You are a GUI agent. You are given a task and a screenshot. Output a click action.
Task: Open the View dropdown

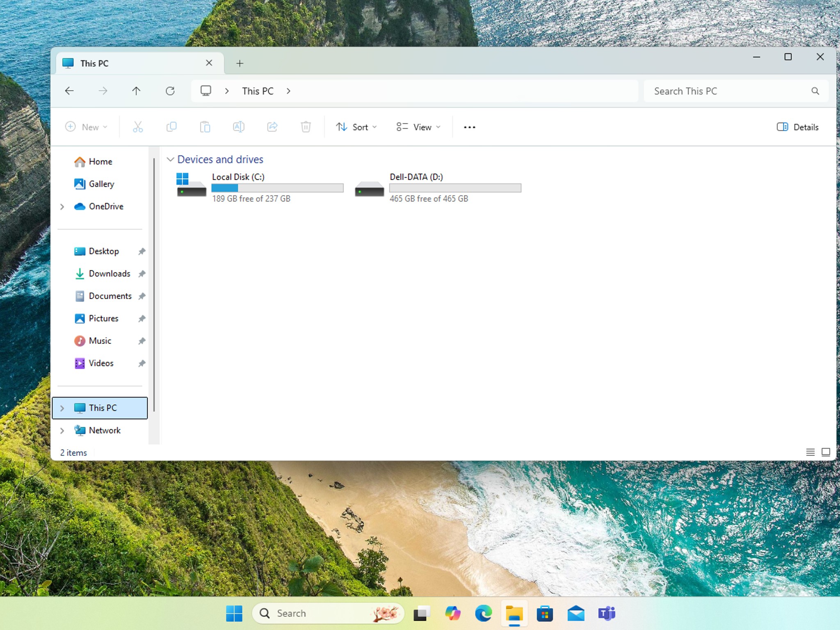click(x=418, y=127)
